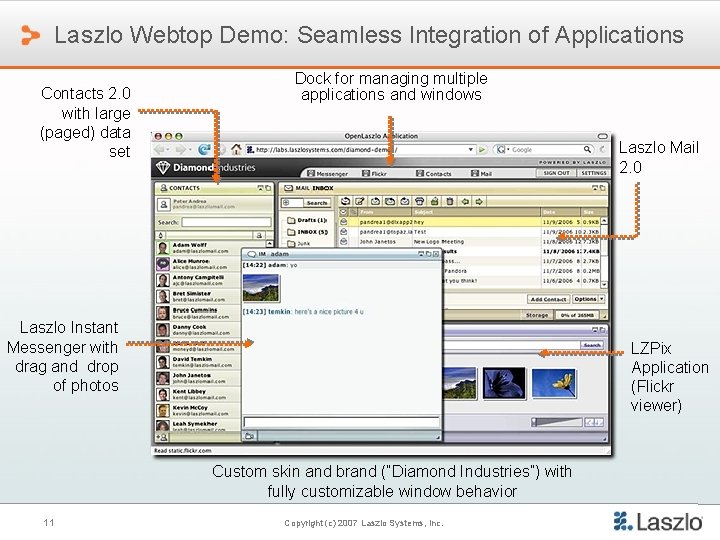Click the IM message input box

coord(341,422)
